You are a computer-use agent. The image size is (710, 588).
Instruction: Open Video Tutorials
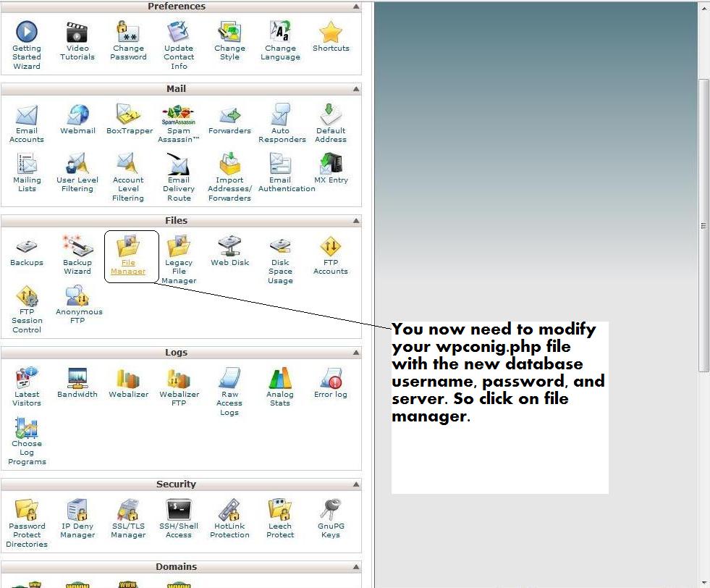click(77, 41)
